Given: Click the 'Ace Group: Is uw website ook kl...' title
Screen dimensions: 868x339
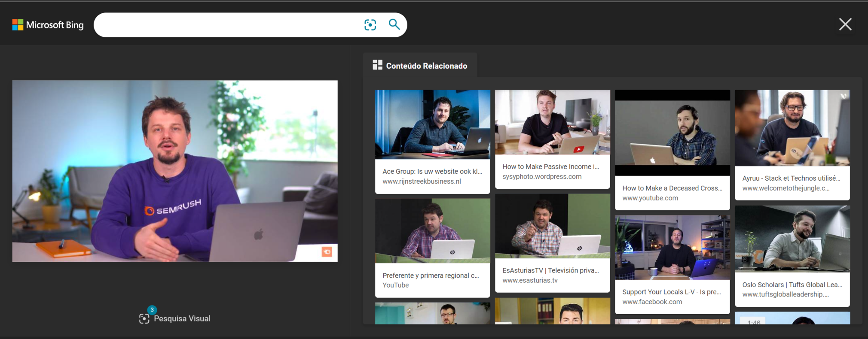Looking at the screenshot, I should click(x=432, y=171).
